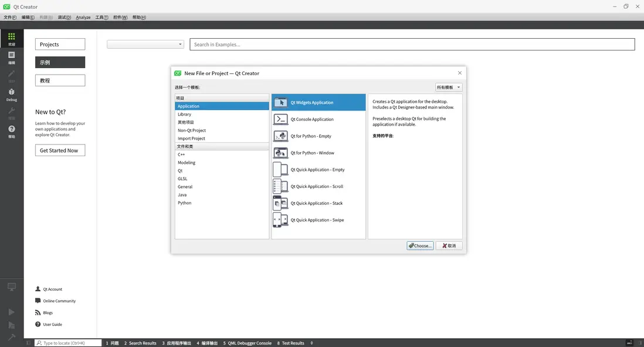This screenshot has width=644, height=347.
Task: Open the 所有模板 platform filter dropdown
Action: coord(449,87)
